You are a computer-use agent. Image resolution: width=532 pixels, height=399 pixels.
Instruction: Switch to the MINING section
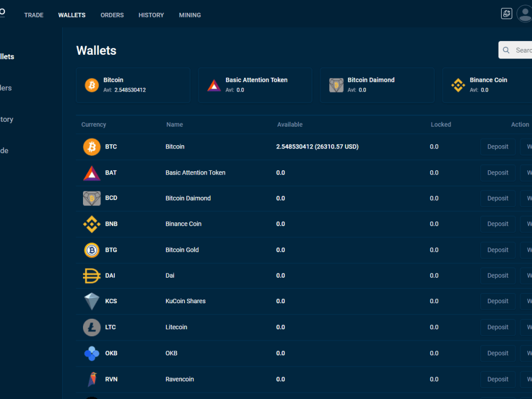[190, 15]
